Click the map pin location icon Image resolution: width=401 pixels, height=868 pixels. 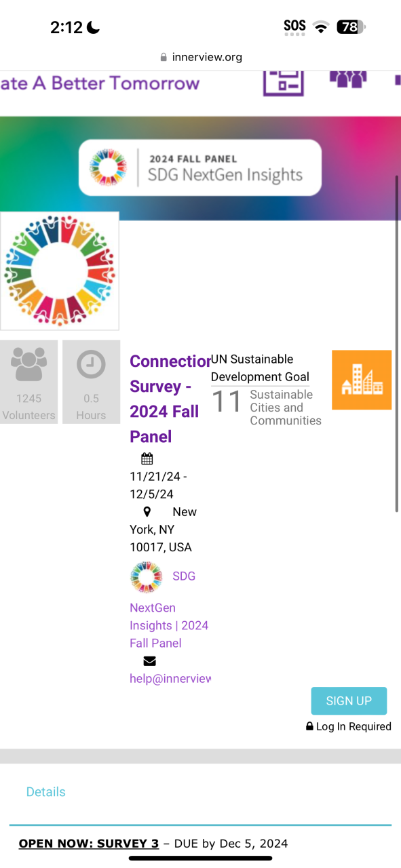(147, 512)
